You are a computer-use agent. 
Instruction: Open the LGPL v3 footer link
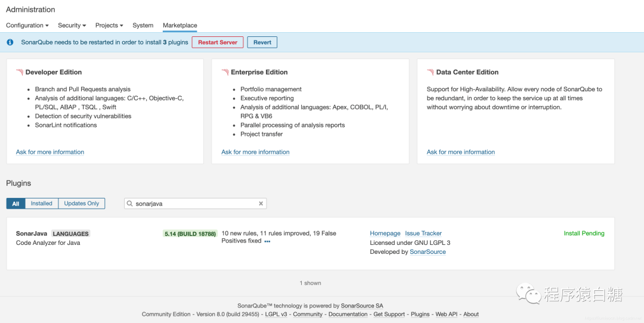(277, 314)
